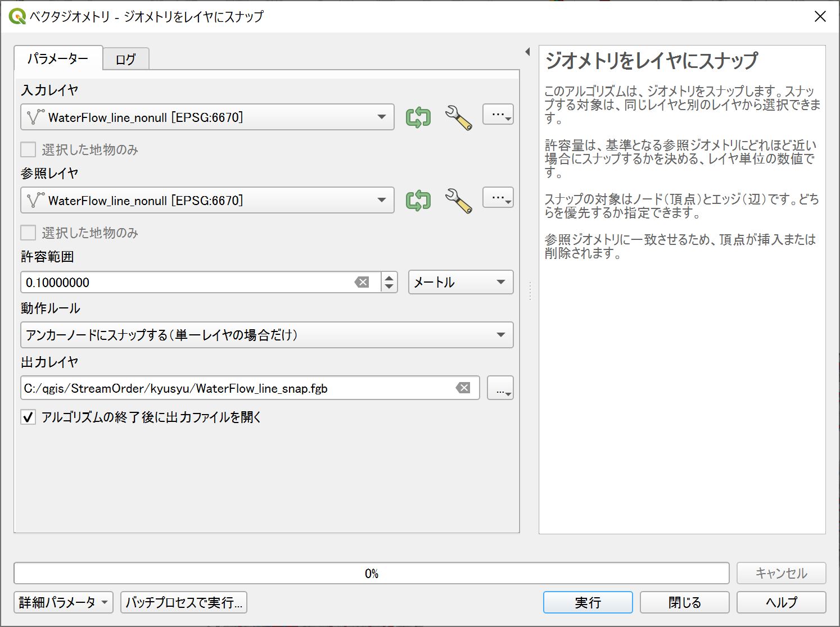Open the 出力レイヤ save options ellipsis button
Viewport: 840px width, 627px height.
500,388
